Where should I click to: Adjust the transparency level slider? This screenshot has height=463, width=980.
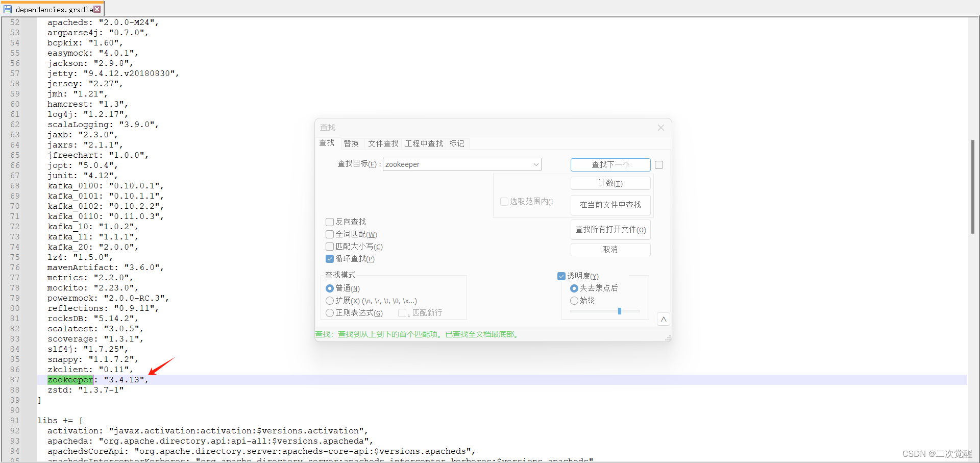coord(620,310)
